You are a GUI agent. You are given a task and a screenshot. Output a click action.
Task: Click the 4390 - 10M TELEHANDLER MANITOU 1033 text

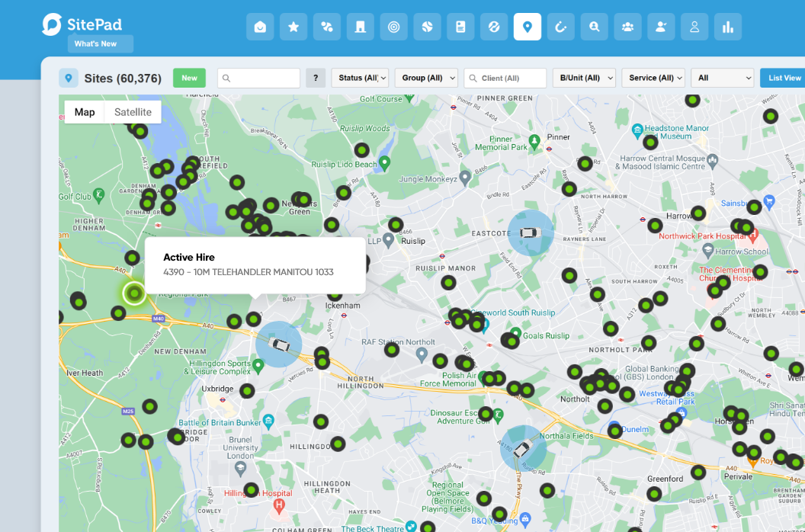[x=249, y=272]
